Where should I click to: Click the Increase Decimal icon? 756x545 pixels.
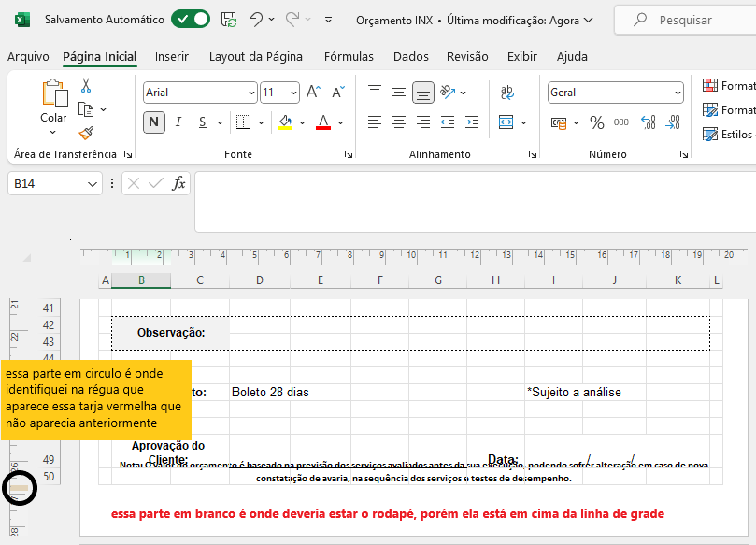pyautogui.click(x=649, y=122)
